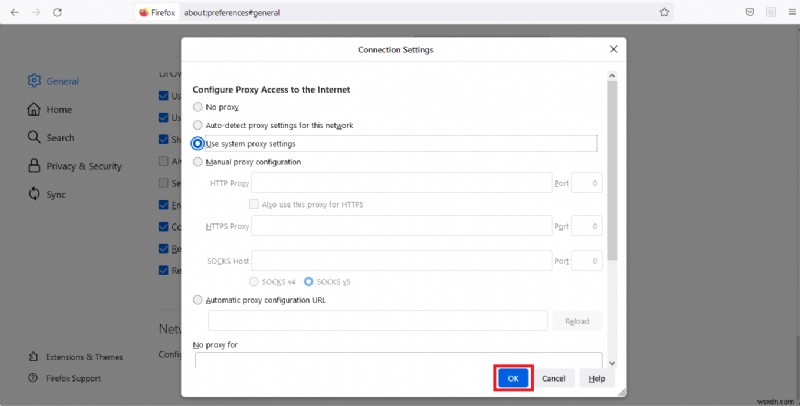Confirm the connection settings with OK
Image resolution: width=800 pixels, height=407 pixels.
513,378
